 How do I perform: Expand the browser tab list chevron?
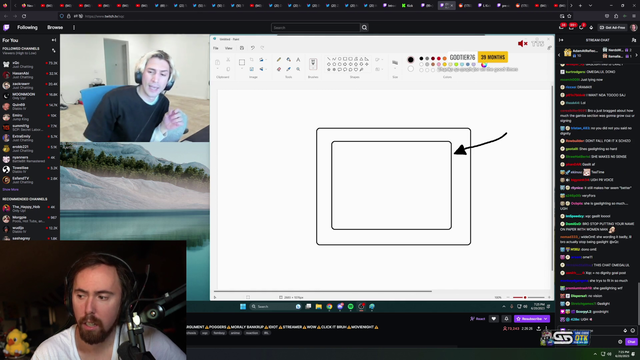coord(591,6)
